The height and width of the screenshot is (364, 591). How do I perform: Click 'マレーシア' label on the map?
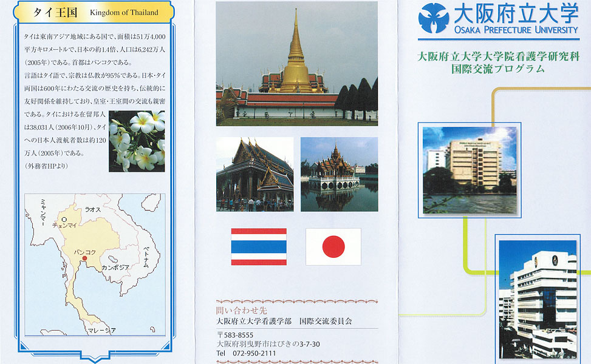(101, 331)
